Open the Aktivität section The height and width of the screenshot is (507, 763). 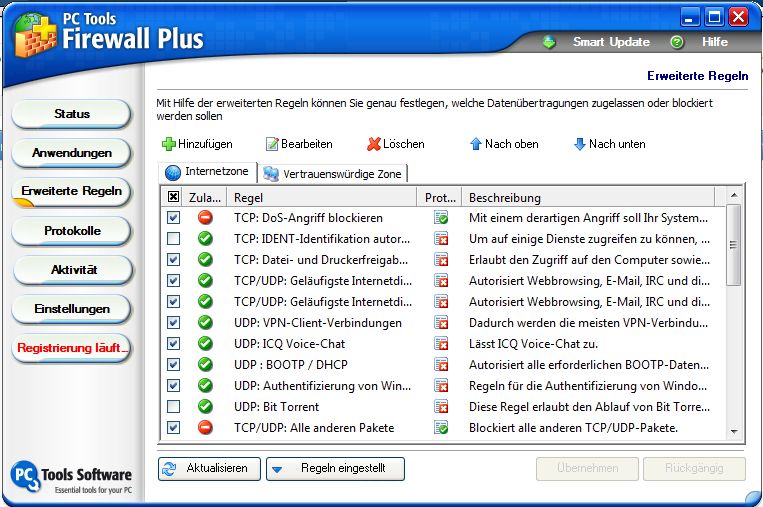73,270
